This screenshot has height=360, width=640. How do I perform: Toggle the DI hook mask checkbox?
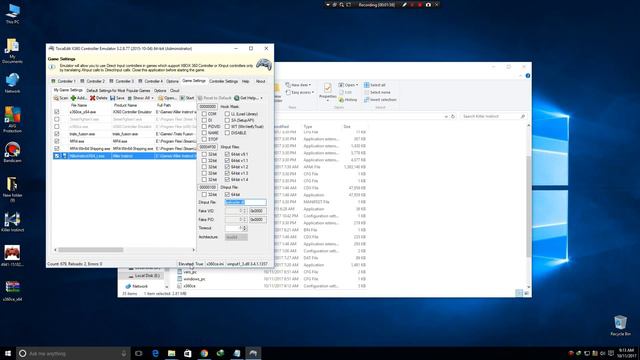(x=204, y=120)
